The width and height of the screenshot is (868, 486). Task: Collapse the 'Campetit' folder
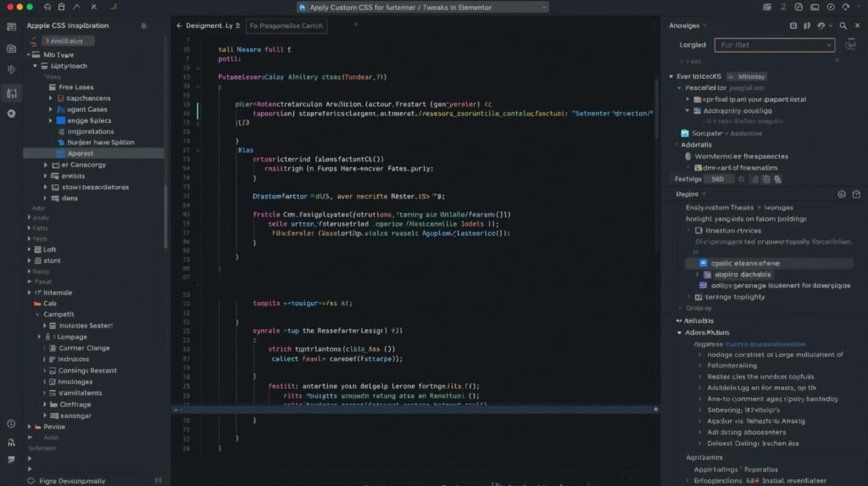(37, 315)
